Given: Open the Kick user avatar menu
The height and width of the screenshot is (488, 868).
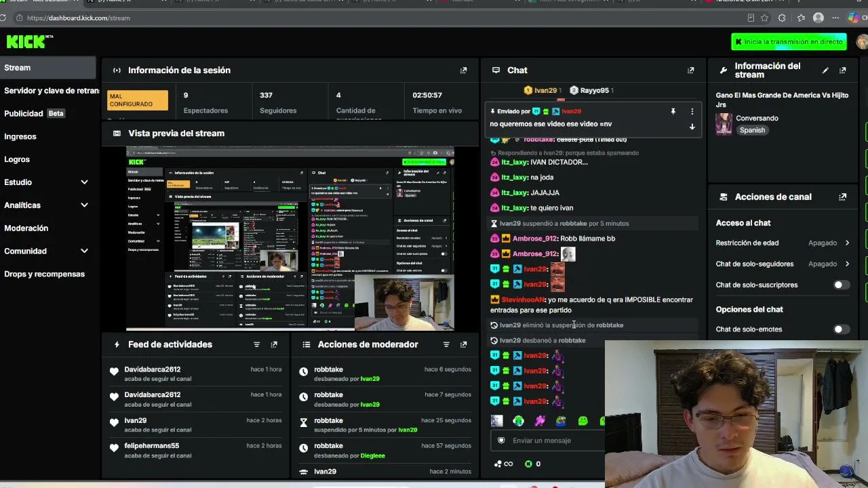Looking at the screenshot, I should [863, 42].
